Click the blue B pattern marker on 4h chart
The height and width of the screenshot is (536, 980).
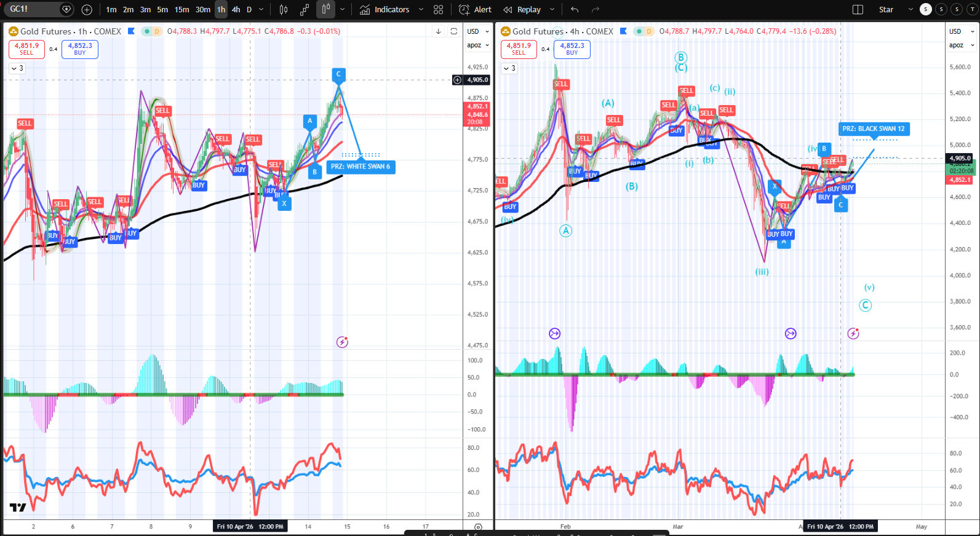pos(824,149)
